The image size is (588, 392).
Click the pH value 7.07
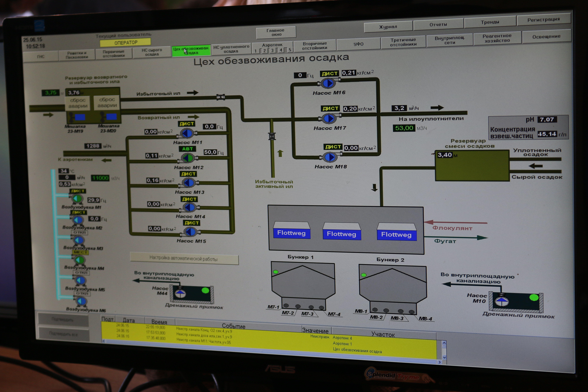click(x=547, y=119)
